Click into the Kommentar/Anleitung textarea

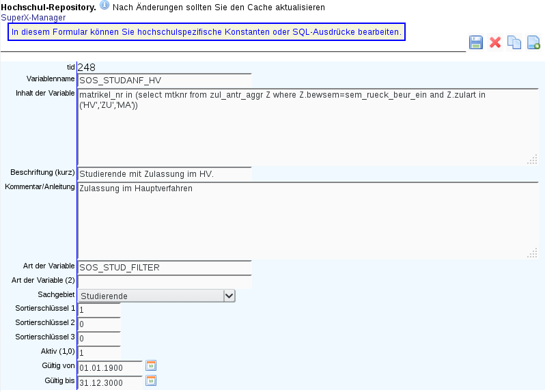pos(307,220)
